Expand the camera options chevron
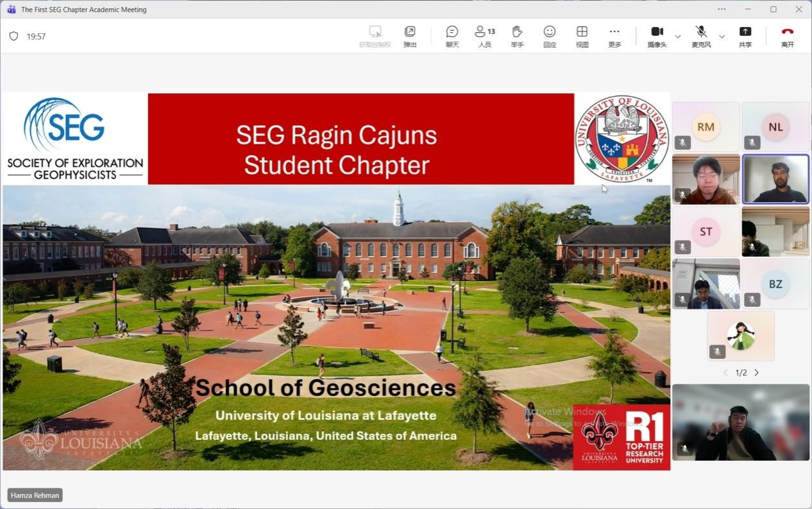This screenshot has height=509, width=812. 678,37
